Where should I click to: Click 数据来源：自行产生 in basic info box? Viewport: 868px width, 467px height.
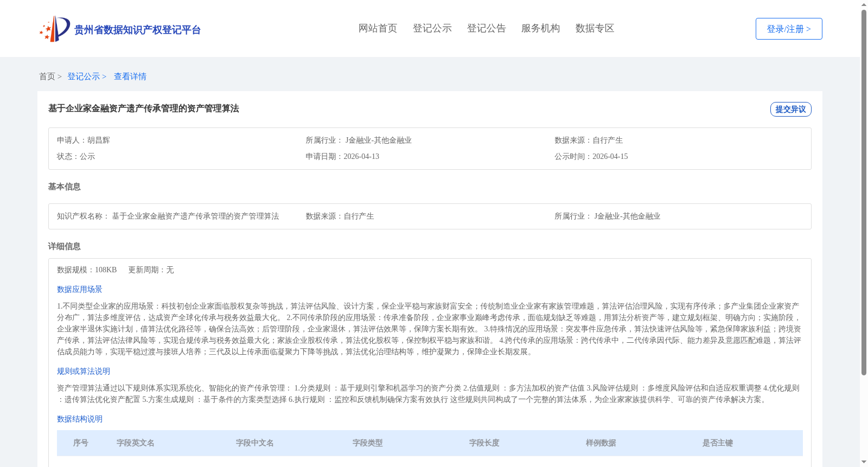click(x=340, y=216)
